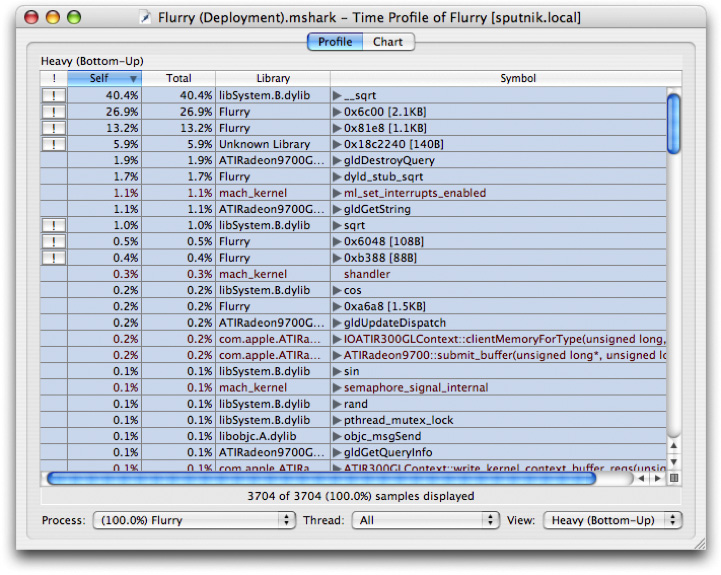This screenshot has height=575, width=721.
Task: Click the callout button for __sqrt row
Action: pos(54,95)
